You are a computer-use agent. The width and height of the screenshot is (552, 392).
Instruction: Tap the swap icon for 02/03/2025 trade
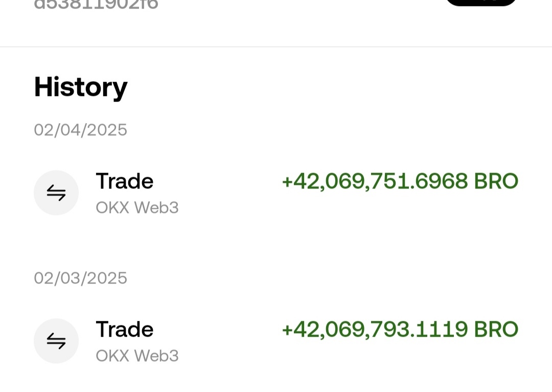56,341
